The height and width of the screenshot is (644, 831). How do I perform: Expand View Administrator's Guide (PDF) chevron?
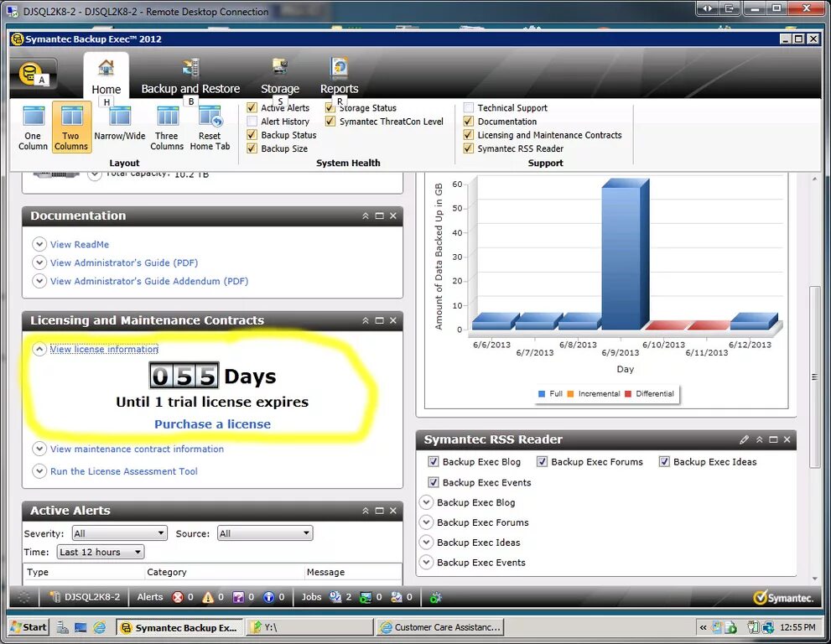point(39,262)
